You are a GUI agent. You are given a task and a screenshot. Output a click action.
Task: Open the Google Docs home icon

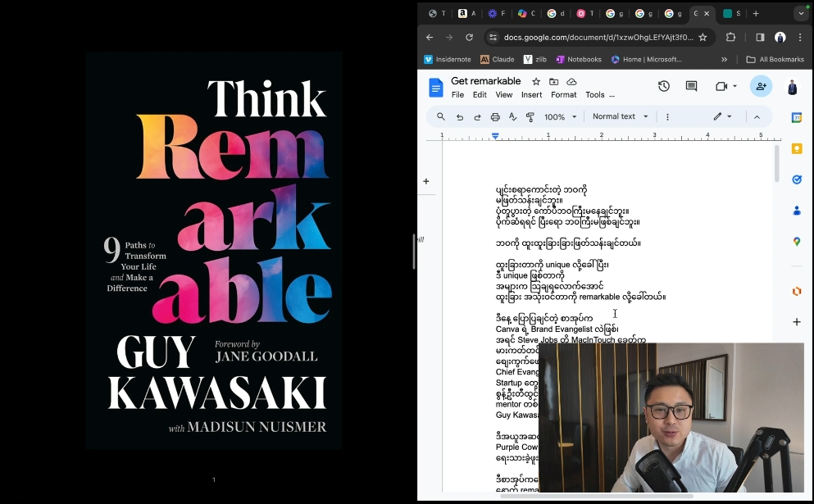click(435, 87)
